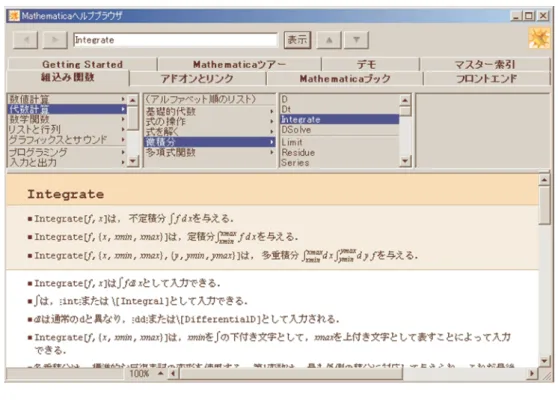
Task: Open the 100% zoom level popup
Action: point(146,373)
